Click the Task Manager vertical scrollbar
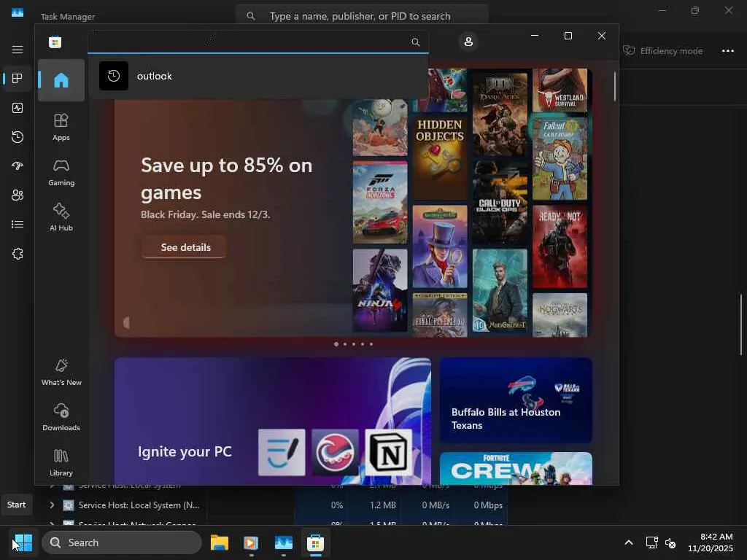This screenshot has width=747, height=560. pyautogui.click(x=741, y=324)
